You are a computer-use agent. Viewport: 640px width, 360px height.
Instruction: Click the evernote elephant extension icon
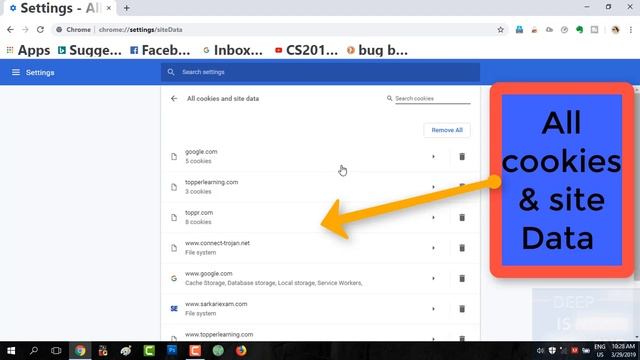click(x=579, y=29)
